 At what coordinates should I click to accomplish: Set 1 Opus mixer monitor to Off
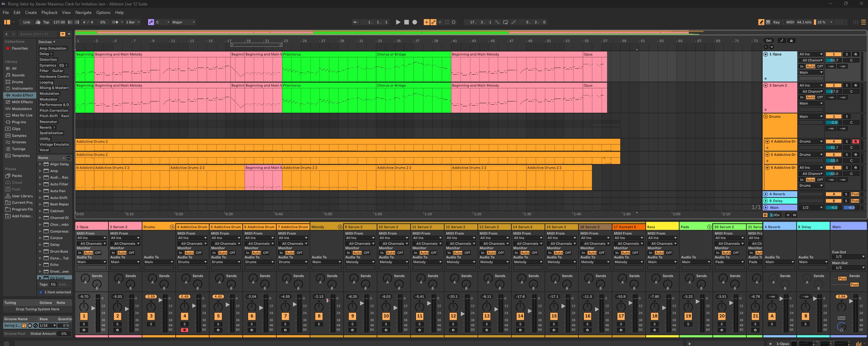pyautogui.click(x=98, y=253)
